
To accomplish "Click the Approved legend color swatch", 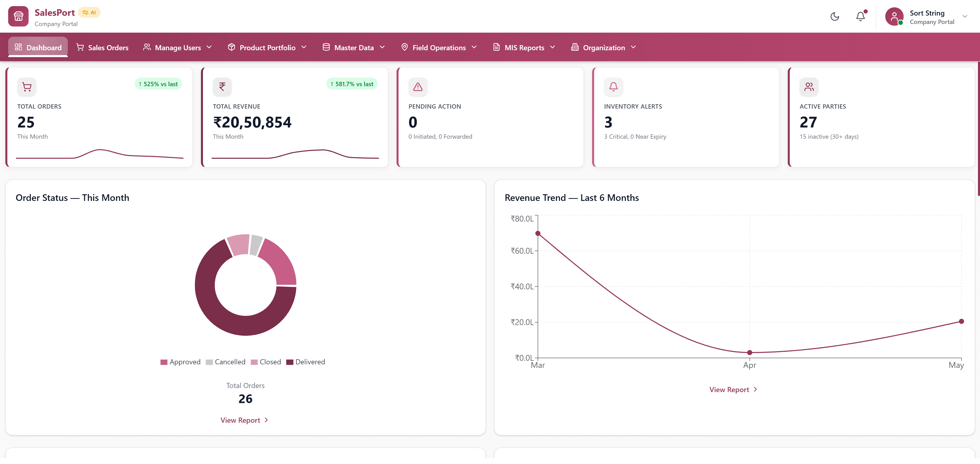I will coord(164,363).
